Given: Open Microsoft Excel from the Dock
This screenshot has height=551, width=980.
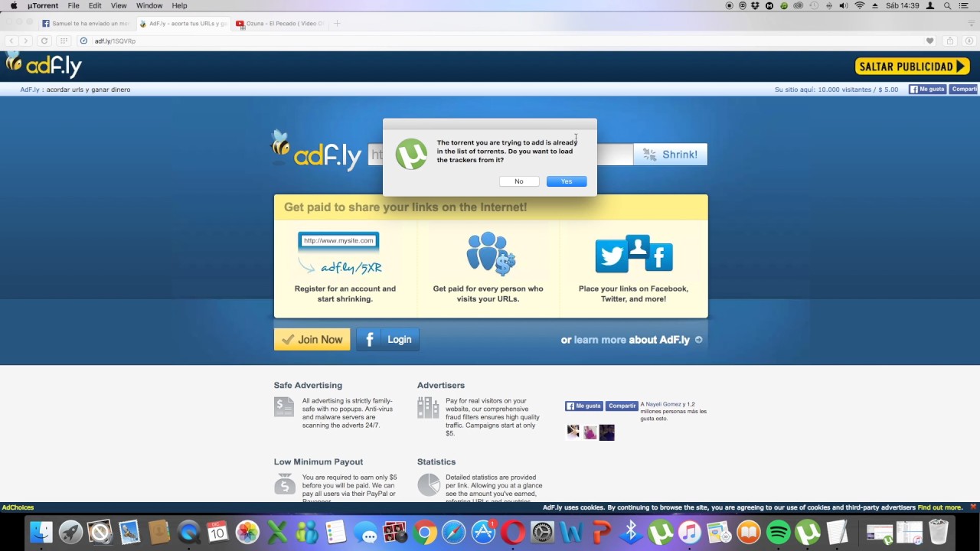Looking at the screenshot, I should [277, 532].
